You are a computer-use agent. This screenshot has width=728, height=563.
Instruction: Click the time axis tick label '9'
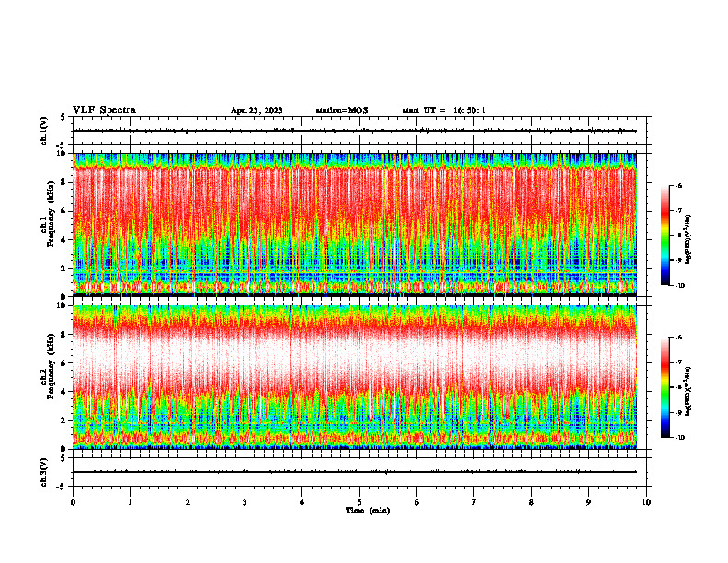[x=588, y=502]
